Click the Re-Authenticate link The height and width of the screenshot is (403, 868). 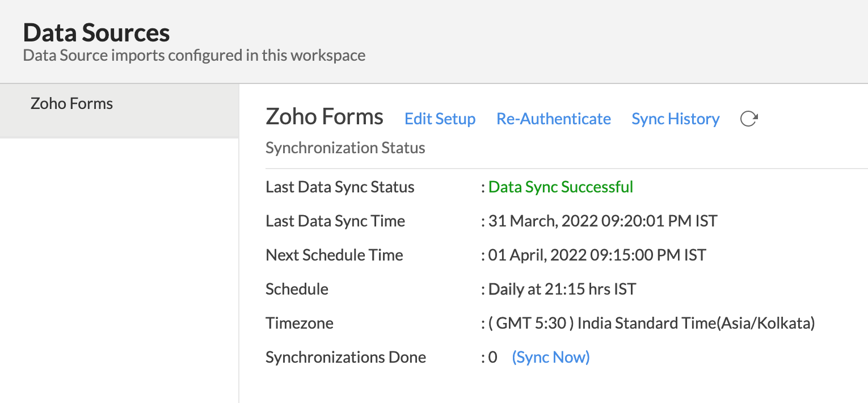(553, 119)
